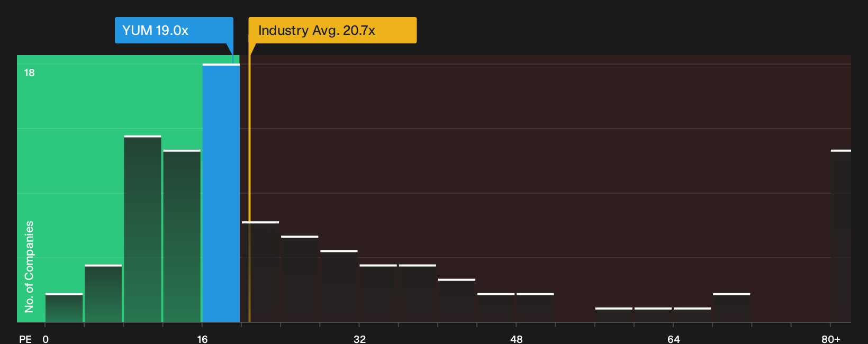Click the 18 y-axis value label
The width and height of the screenshot is (868, 344).
[x=29, y=73]
